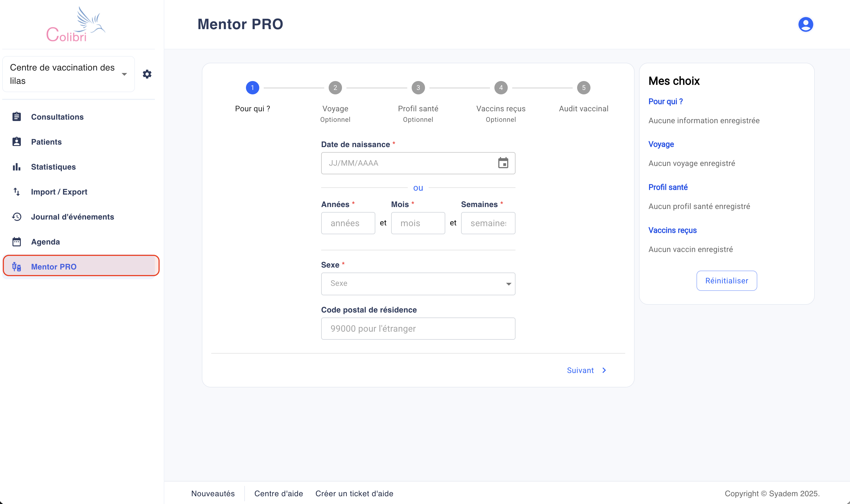Click Créer un ticket d'aide link
Image resolution: width=850 pixels, height=504 pixels.
354,493
